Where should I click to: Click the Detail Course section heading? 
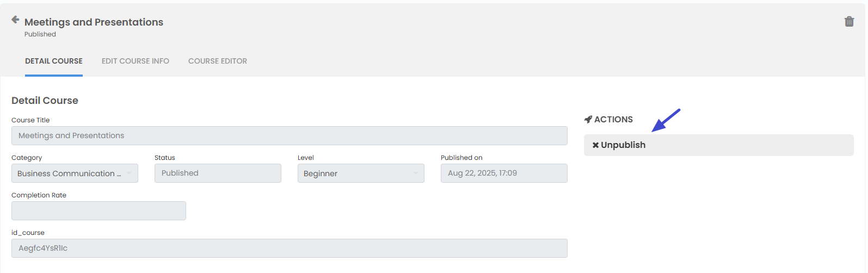click(x=45, y=101)
